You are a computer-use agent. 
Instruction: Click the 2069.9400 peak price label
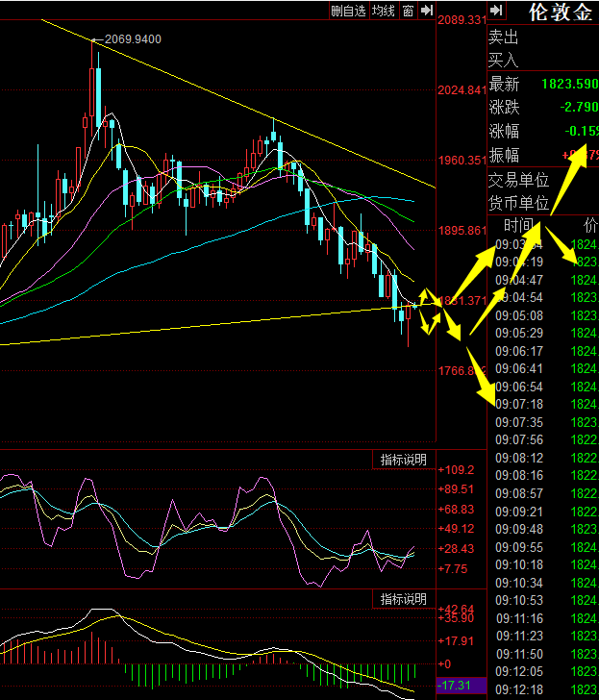(133, 39)
